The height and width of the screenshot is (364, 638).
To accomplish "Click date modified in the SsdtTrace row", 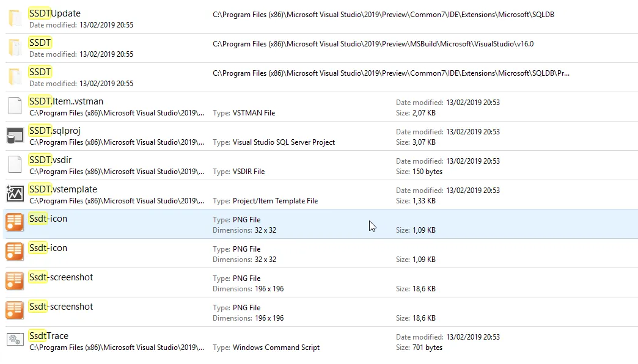I will tap(447, 337).
